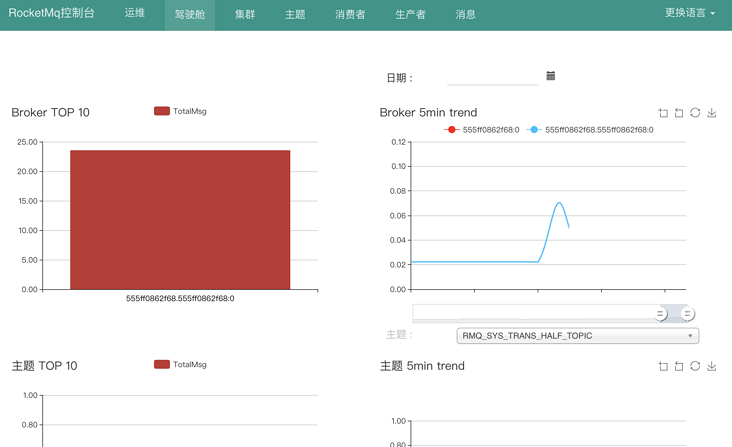
Task: Toggle blue 555ff0862f68.555ff0862f68:0 series legend
Action: (590, 130)
